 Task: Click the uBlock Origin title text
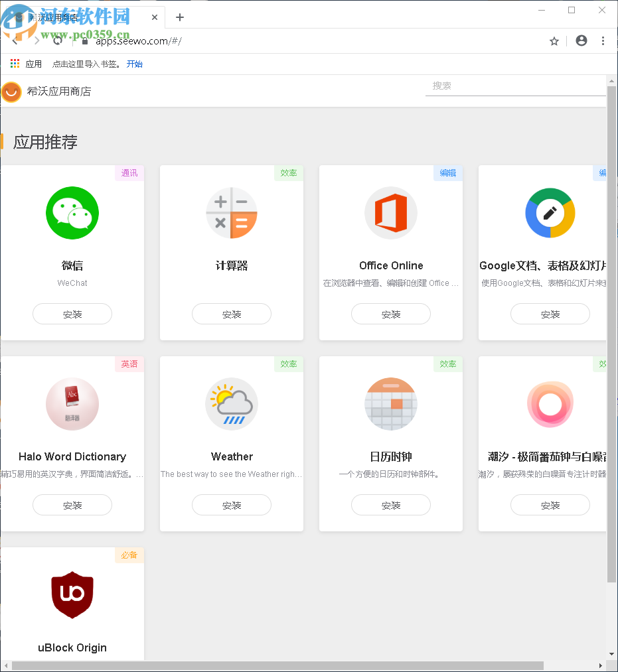coord(72,647)
